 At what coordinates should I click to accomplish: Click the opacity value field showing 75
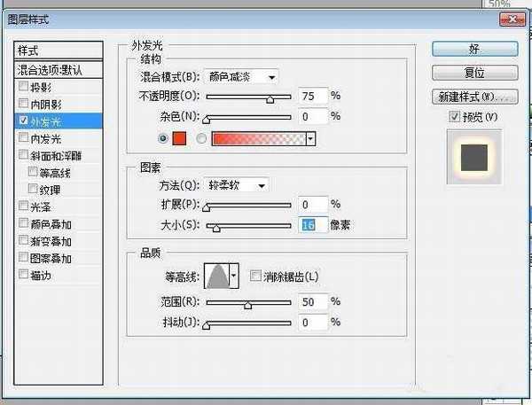[x=313, y=96]
